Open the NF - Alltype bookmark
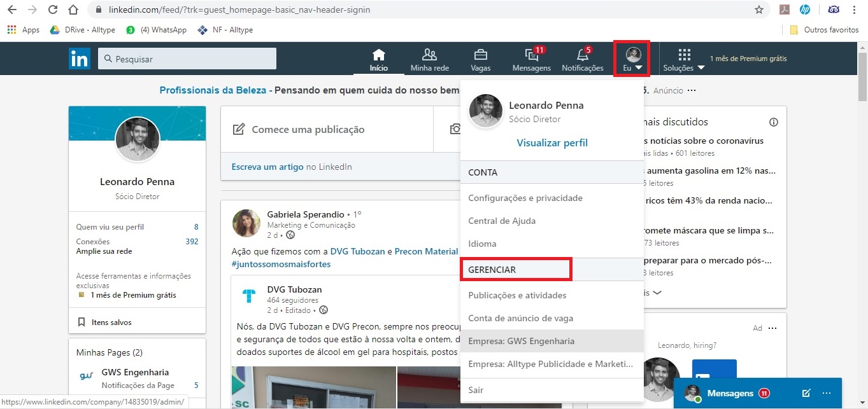This screenshot has height=409, width=868. point(225,30)
